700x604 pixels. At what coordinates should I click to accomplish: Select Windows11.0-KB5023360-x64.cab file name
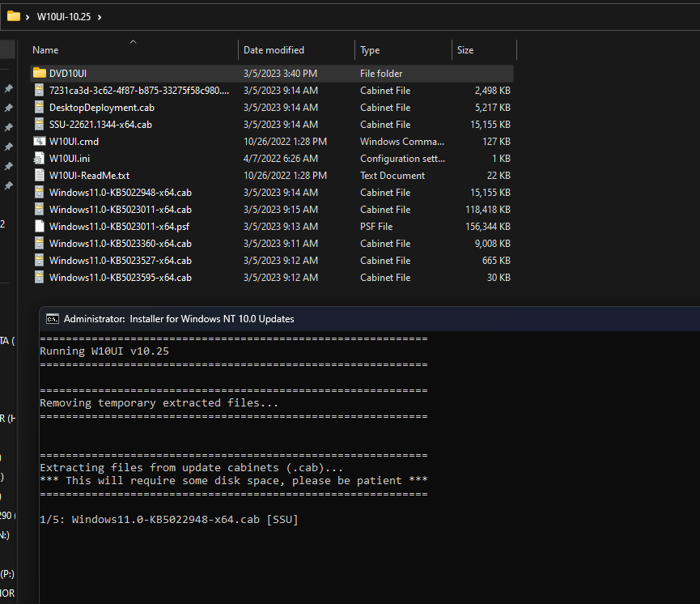coord(120,243)
